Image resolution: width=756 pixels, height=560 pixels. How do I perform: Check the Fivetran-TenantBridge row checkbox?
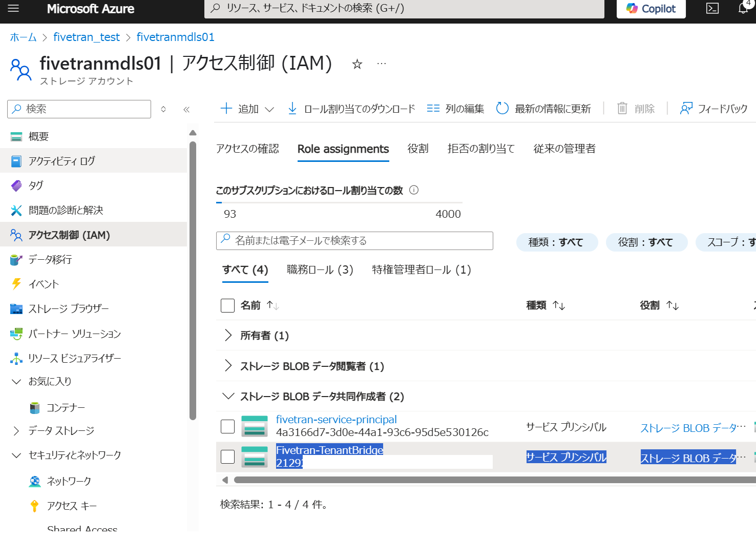(227, 457)
